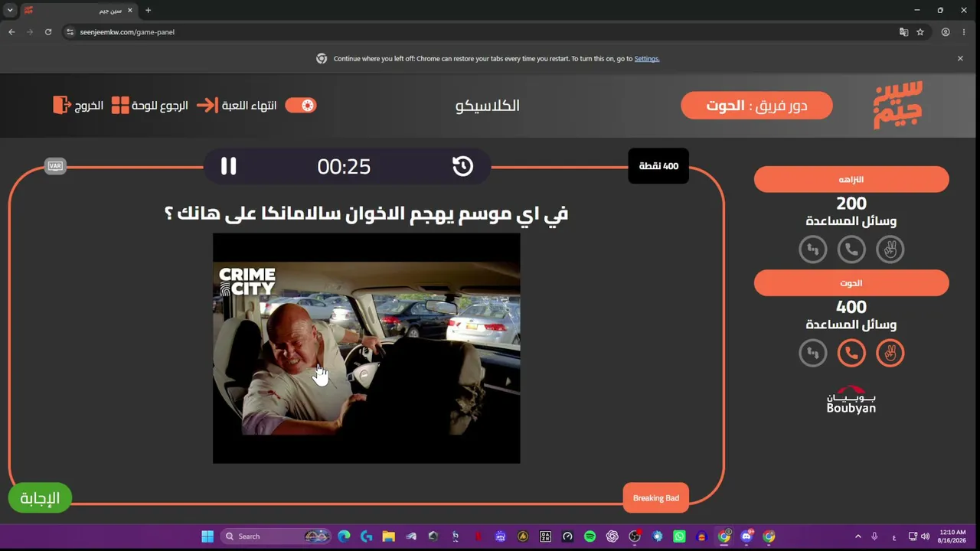Viewport: 980px width, 551px height.
Task: Click the 400 نقطة points badge
Action: (x=658, y=166)
